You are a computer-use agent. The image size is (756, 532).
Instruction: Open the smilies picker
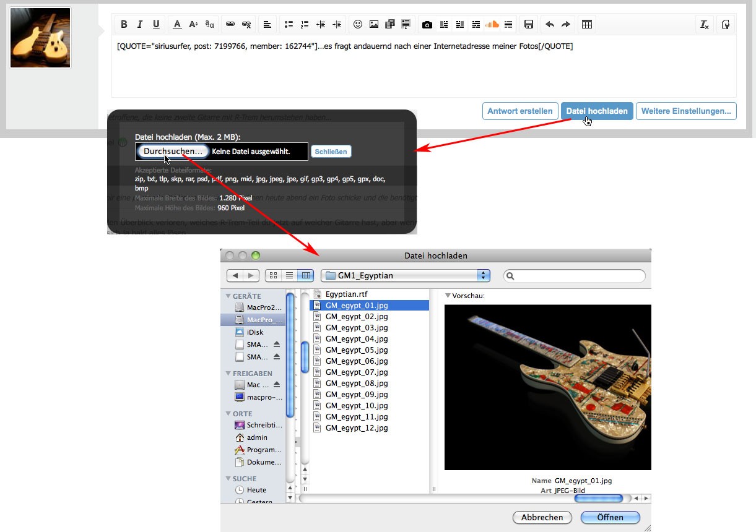pyautogui.click(x=358, y=25)
